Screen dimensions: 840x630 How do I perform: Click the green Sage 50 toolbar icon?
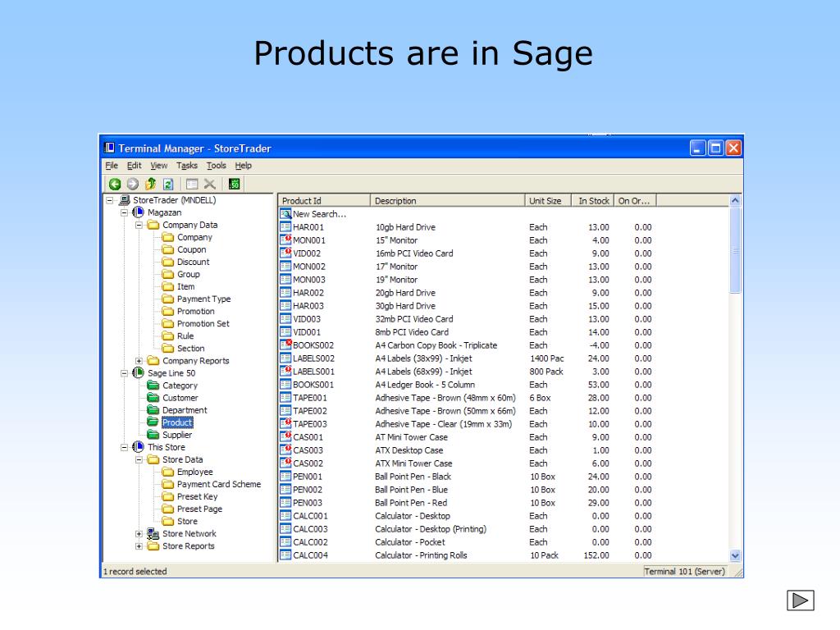coord(234,185)
